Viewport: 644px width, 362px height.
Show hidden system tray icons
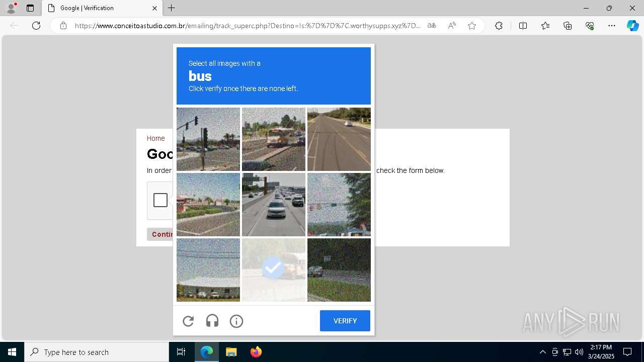[542, 352]
